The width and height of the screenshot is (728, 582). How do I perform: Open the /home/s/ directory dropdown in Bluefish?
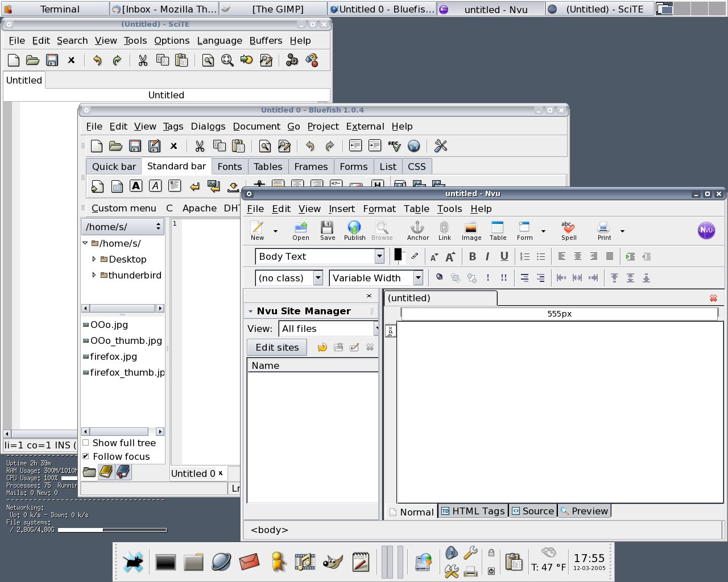click(x=123, y=227)
